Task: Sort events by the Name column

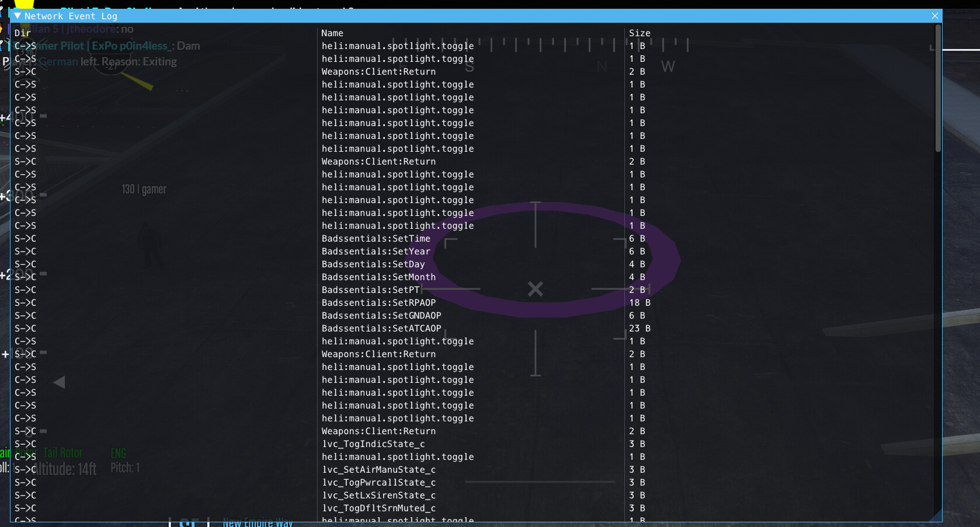Action: [332, 33]
